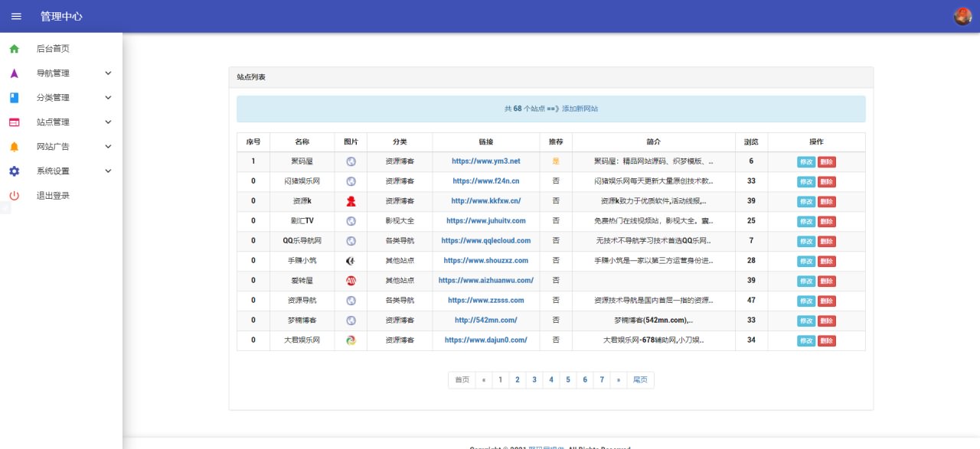Expand the 导航管理 menu chevron
Viewport: 980px width, 449px height.
(108, 73)
